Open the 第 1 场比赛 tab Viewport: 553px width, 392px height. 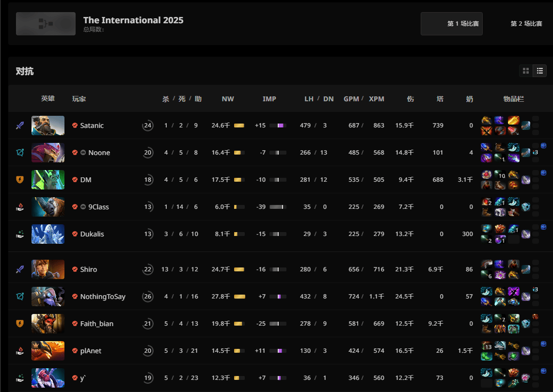click(x=452, y=24)
